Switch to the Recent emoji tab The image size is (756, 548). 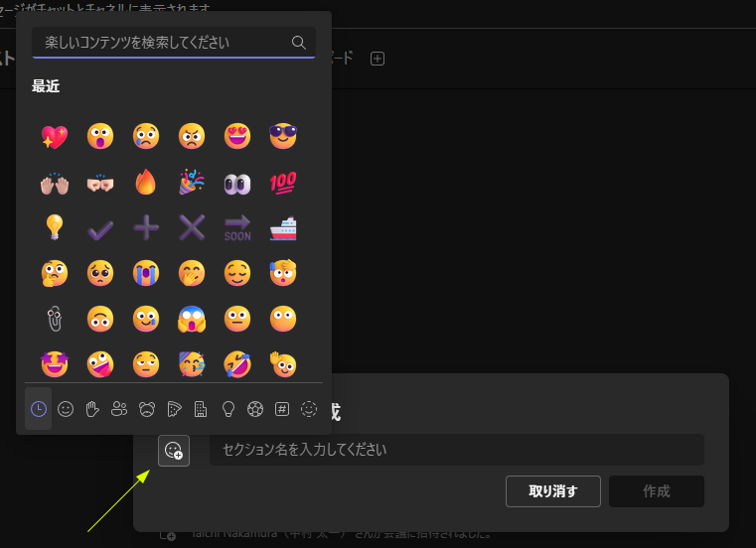pos(39,408)
